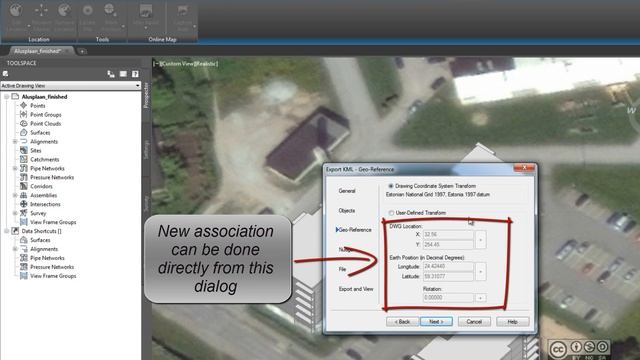Screen dimensions: 640x360
Task: Select User-Defined Transform radio option
Action: point(391,213)
